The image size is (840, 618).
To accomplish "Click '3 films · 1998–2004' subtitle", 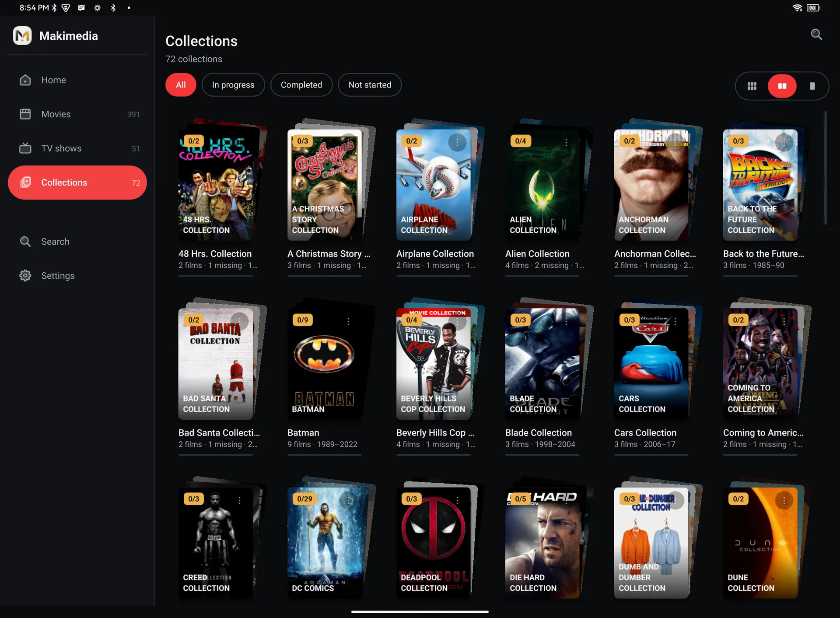I will pyautogui.click(x=540, y=444).
